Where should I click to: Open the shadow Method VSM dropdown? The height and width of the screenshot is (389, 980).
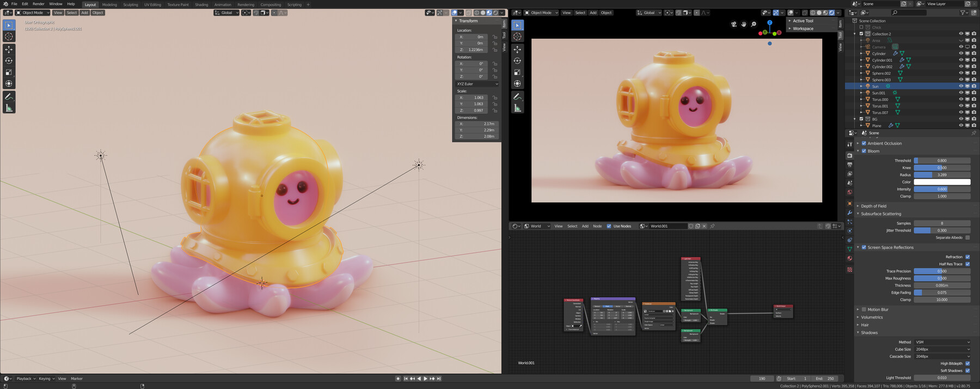click(942, 342)
